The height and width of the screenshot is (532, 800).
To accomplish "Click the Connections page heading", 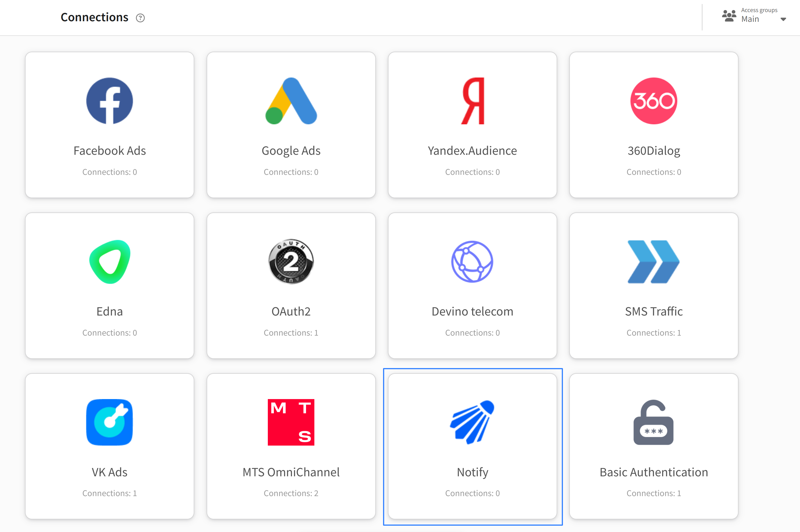I will coord(95,17).
